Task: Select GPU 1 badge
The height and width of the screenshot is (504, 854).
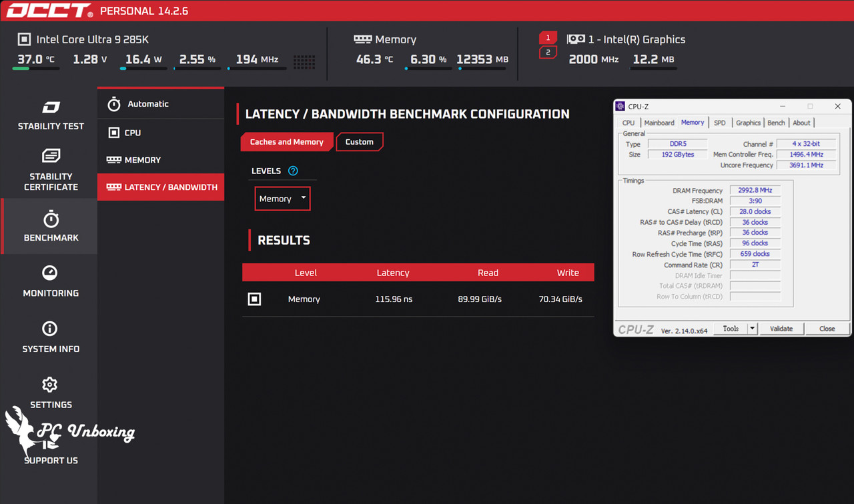Action: (x=548, y=37)
